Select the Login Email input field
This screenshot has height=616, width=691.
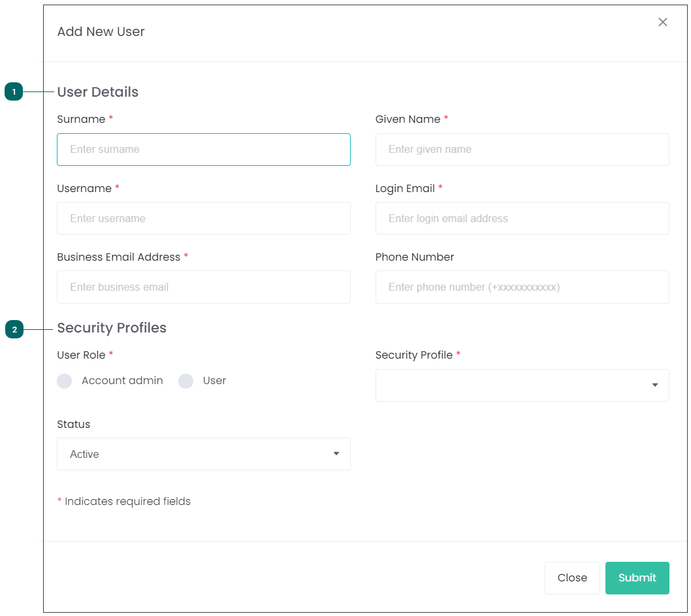(522, 218)
